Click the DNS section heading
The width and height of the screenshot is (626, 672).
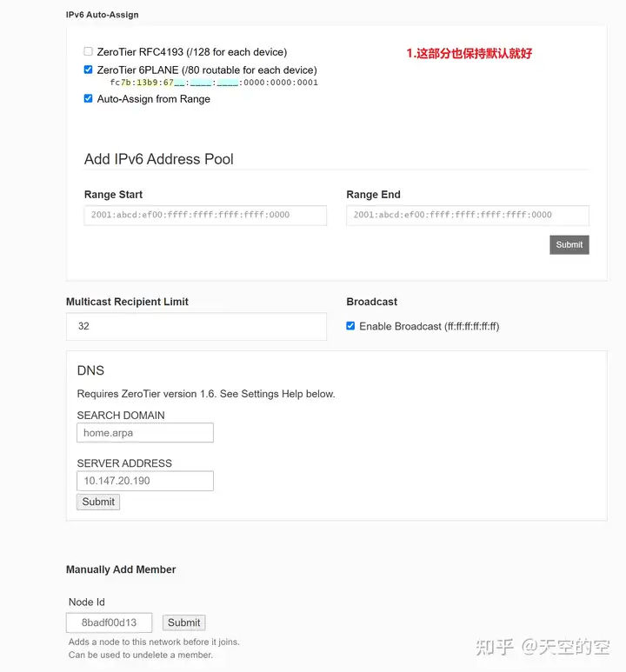coord(90,370)
